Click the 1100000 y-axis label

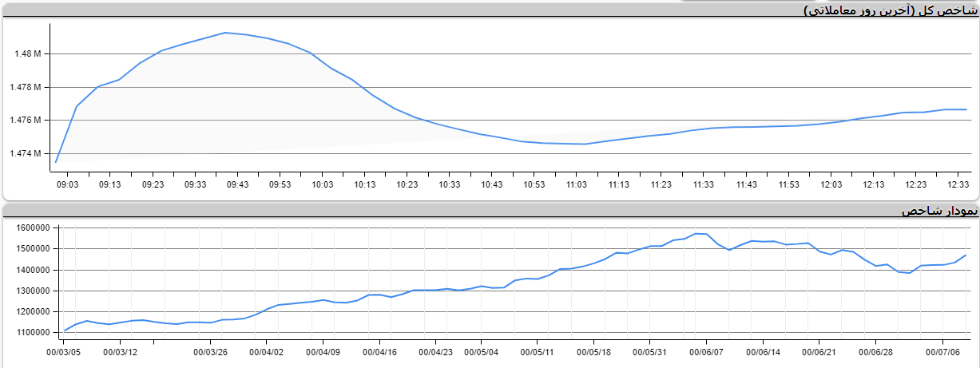pyautogui.click(x=32, y=333)
